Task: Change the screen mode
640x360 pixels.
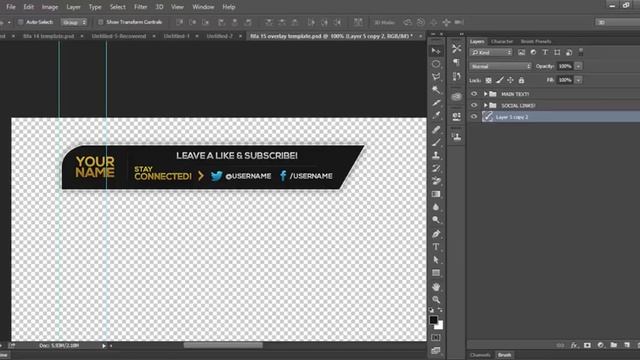Action: tap(436, 350)
